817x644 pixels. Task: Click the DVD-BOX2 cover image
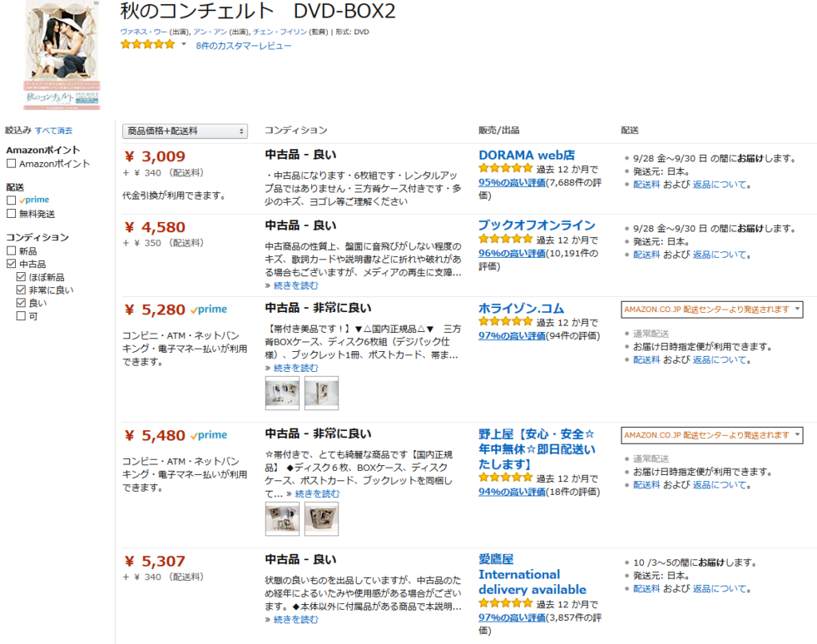(x=61, y=55)
